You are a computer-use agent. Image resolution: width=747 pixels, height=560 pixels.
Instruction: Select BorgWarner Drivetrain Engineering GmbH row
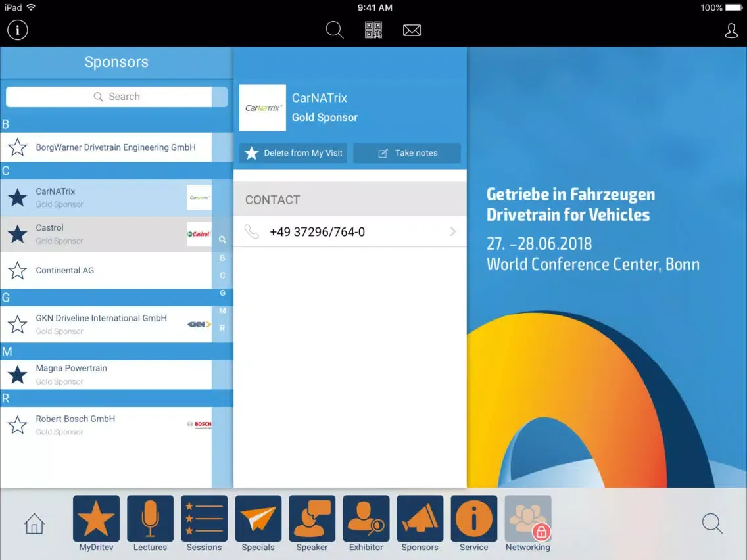[x=107, y=147]
